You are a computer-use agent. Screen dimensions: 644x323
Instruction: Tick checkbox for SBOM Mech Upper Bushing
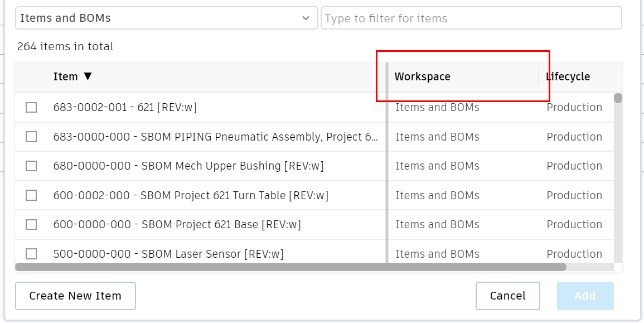[x=31, y=166]
